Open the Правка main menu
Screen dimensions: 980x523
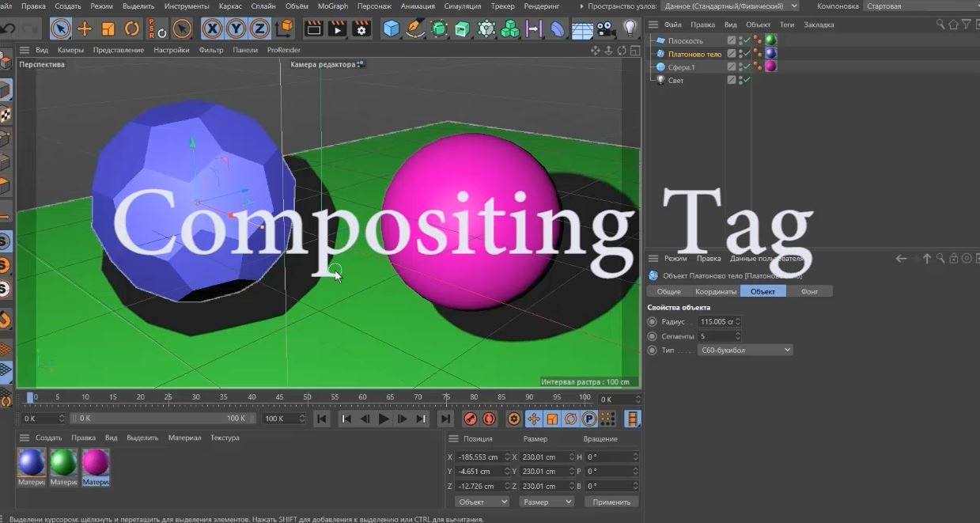coord(33,6)
